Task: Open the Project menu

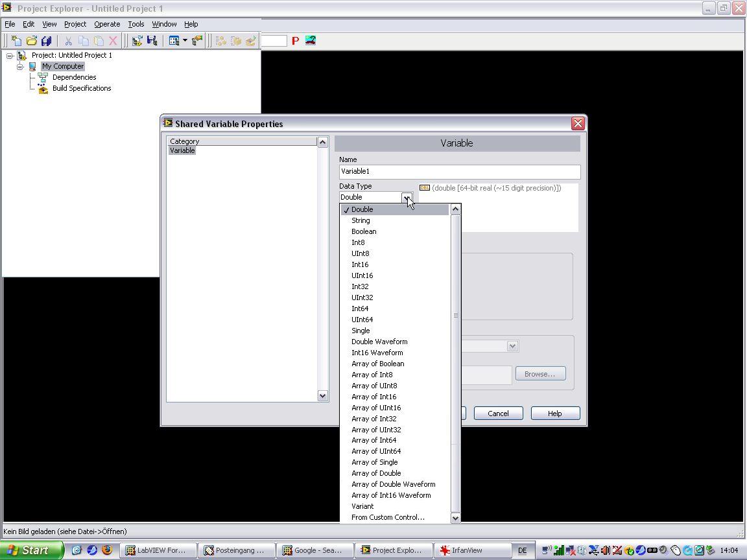Action: tap(75, 24)
